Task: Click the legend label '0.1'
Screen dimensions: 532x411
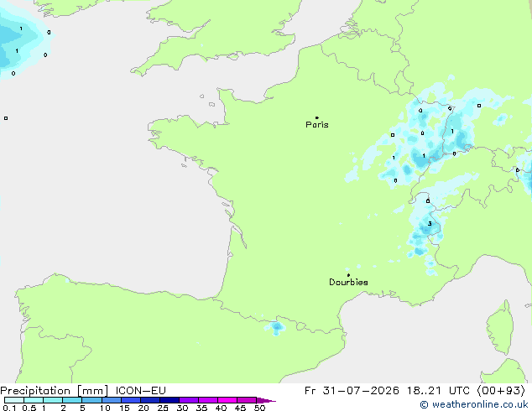Action: (9, 408)
